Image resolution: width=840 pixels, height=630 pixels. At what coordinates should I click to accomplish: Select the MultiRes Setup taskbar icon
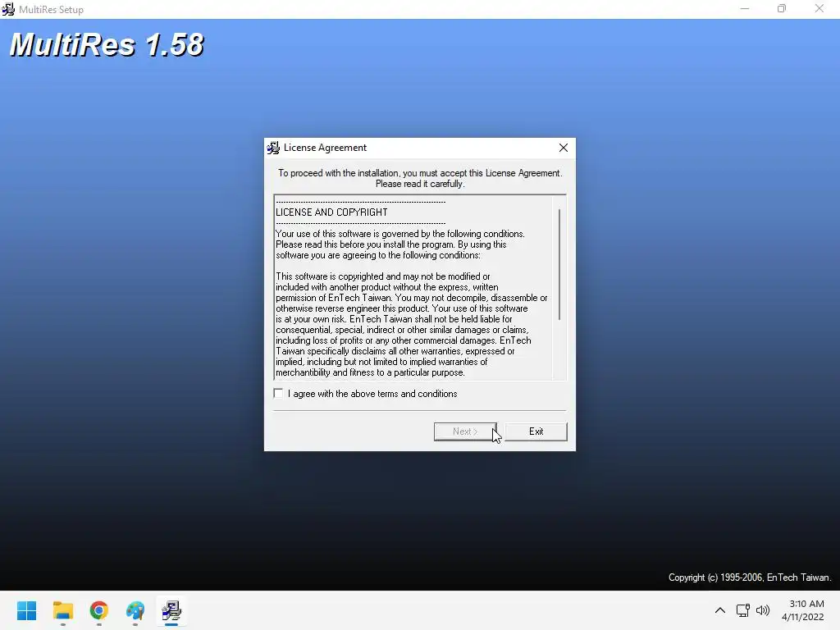[171, 610]
